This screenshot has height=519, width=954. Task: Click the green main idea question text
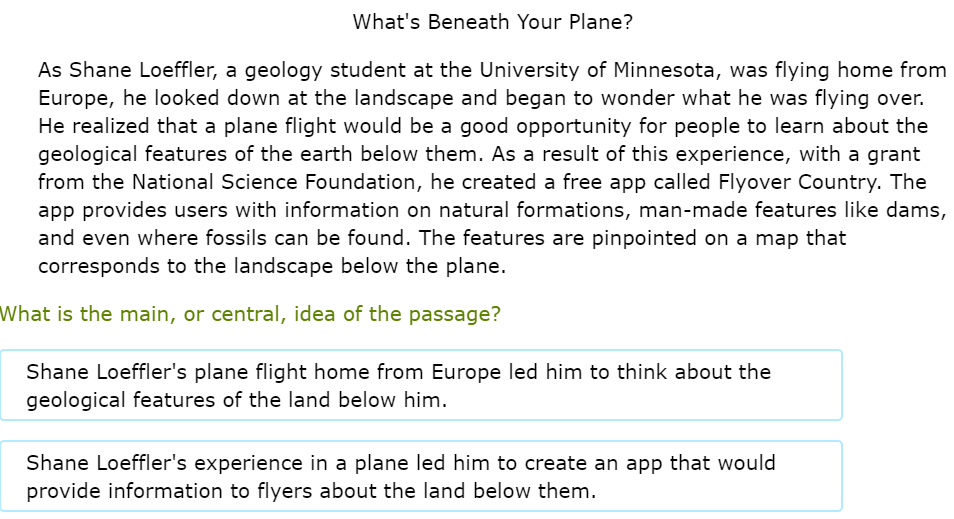pos(250,314)
